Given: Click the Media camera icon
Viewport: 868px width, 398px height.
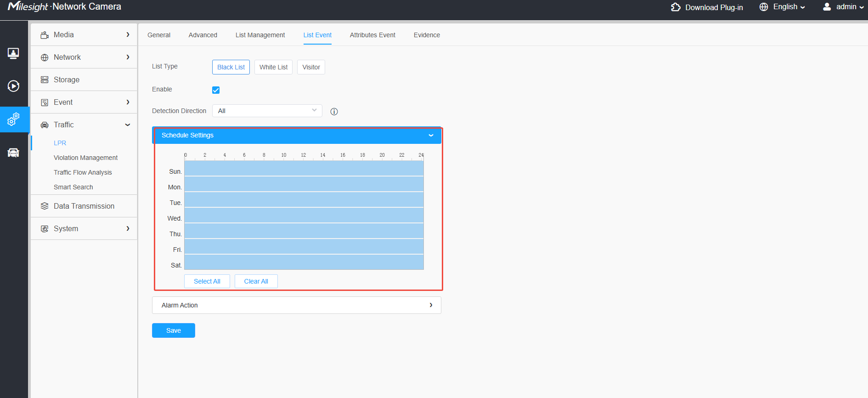Looking at the screenshot, I should tap(45, 35).
